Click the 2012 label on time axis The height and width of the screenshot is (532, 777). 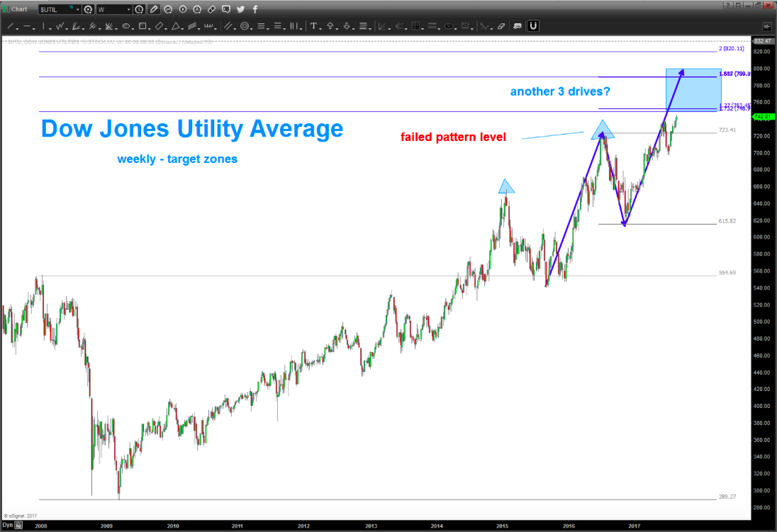(303, 526)
